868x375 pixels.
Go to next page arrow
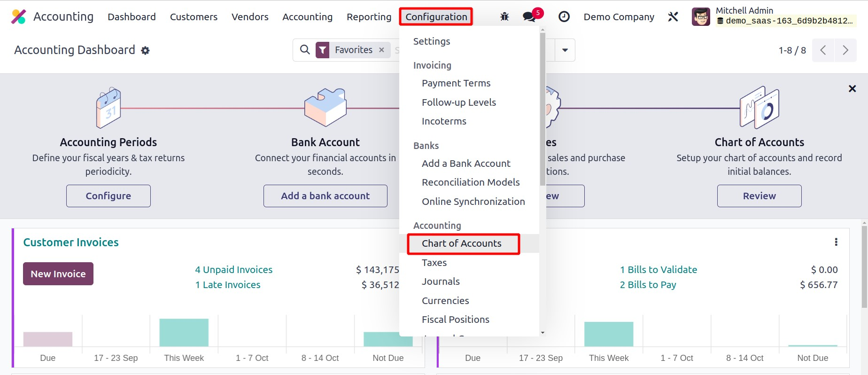(x=845, y=50)
